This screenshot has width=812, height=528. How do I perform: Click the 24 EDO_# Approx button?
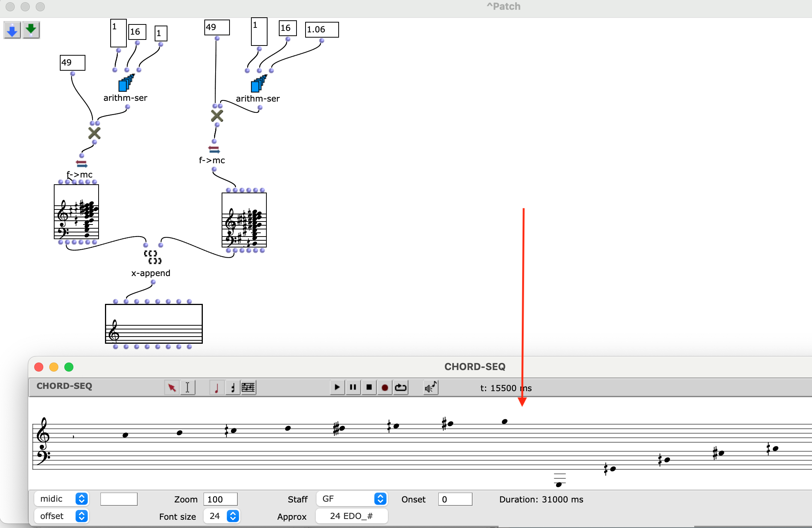[351, 516]
